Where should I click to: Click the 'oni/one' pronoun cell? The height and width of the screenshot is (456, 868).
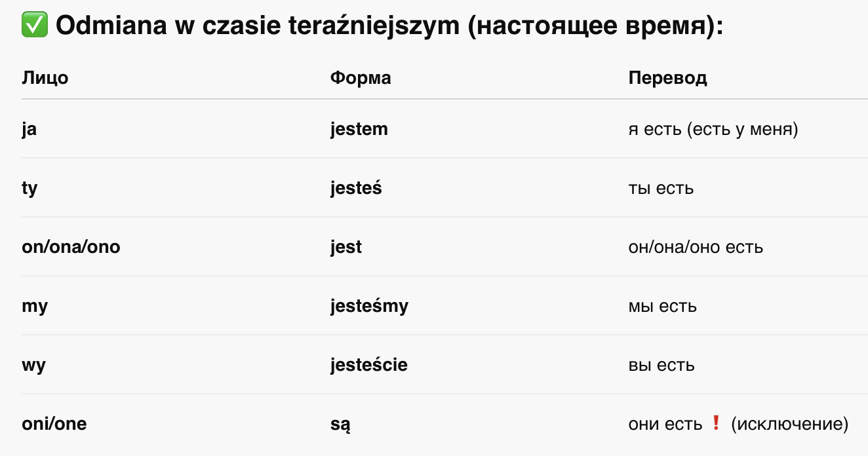54,424
